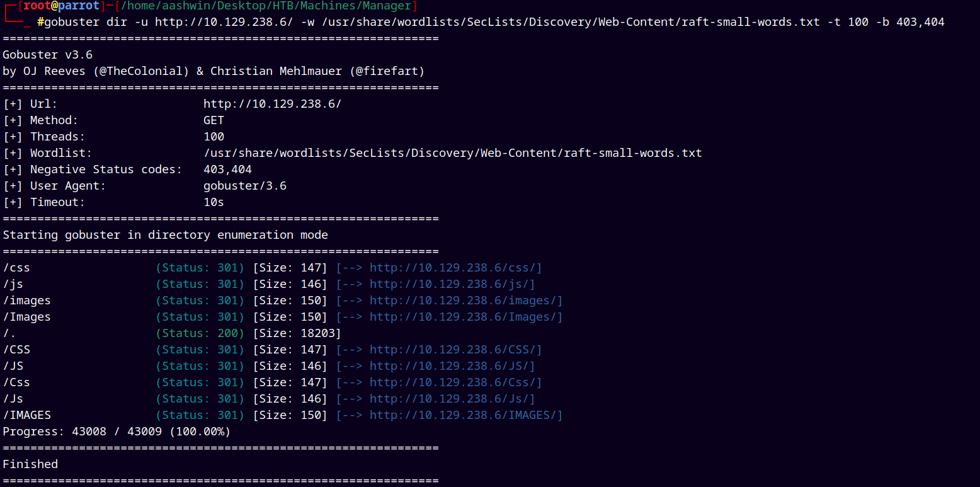The height and width of the screenshot is (487, 980).
Task: Click the 'Finished' status line
Action: pos(30,464)
